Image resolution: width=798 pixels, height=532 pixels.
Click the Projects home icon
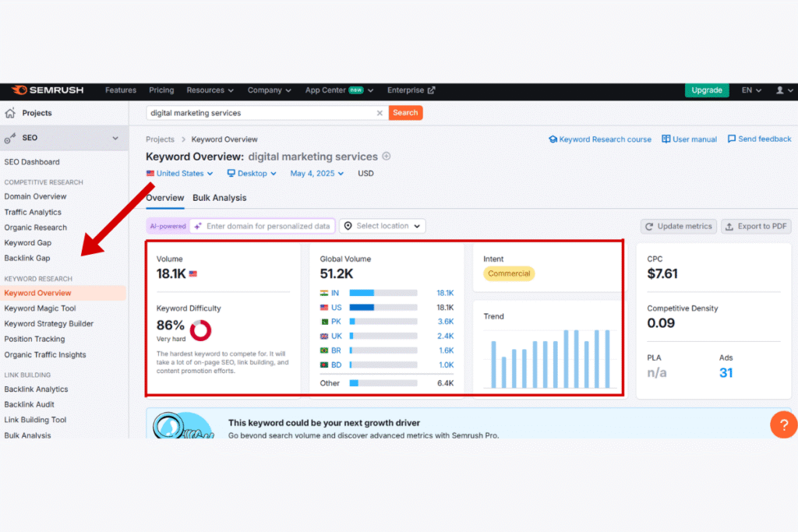pos(10,113)
